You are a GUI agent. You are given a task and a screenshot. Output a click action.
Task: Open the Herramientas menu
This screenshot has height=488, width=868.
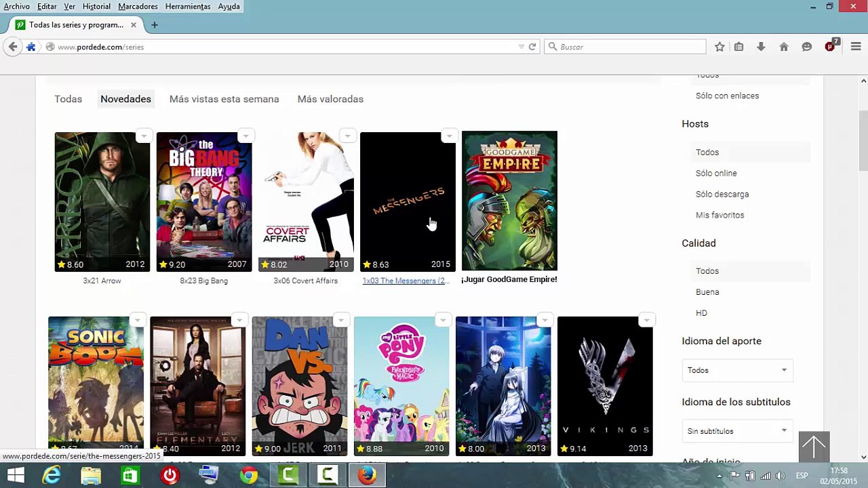coord(188,6)
